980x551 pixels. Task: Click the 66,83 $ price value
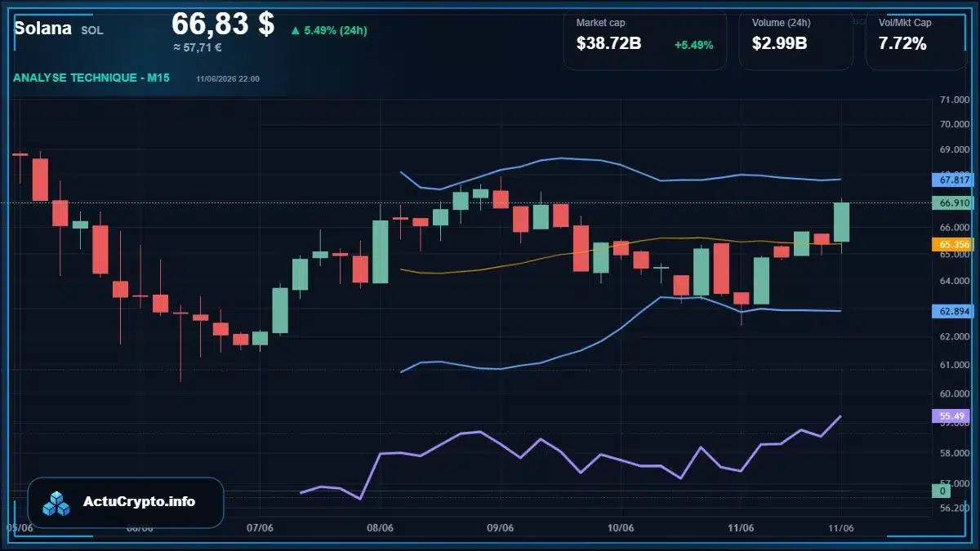[223, 24]
